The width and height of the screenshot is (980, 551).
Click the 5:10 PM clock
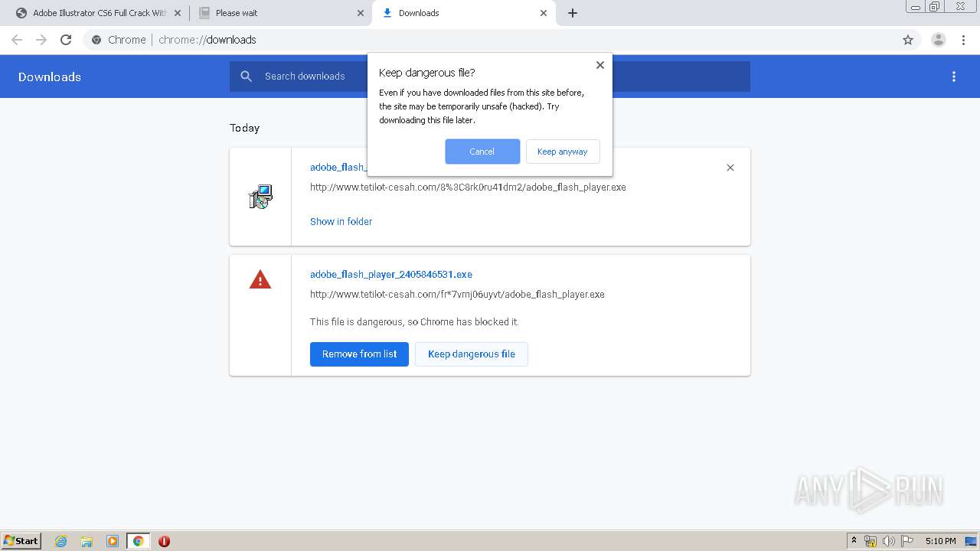(940, 541)
